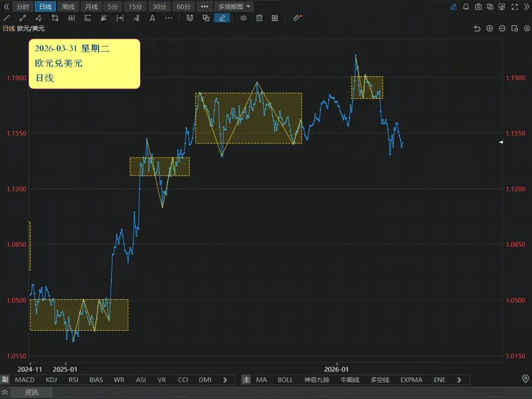Show more main indicators after ENE
Viewport: 532px width, 399px height.
coord(459,380)
